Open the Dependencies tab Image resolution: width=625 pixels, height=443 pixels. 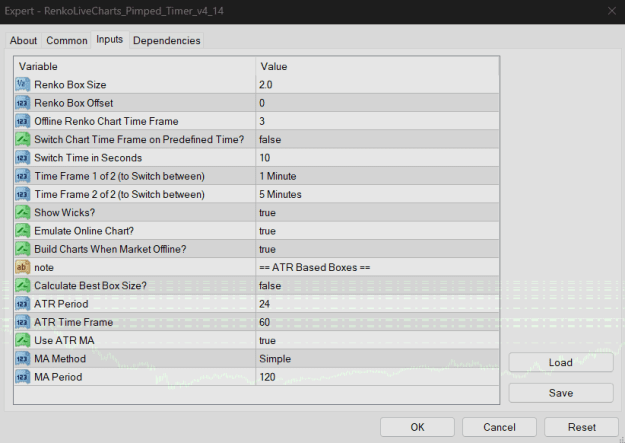pyautogui.click(x=167, y=41)
